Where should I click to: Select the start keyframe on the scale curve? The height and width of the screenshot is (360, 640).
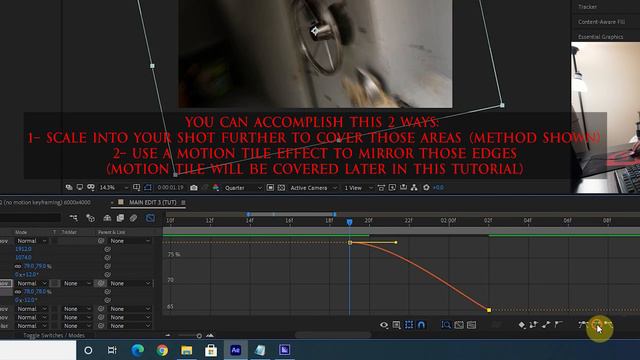pyautogui.click(x=350, y=242)
